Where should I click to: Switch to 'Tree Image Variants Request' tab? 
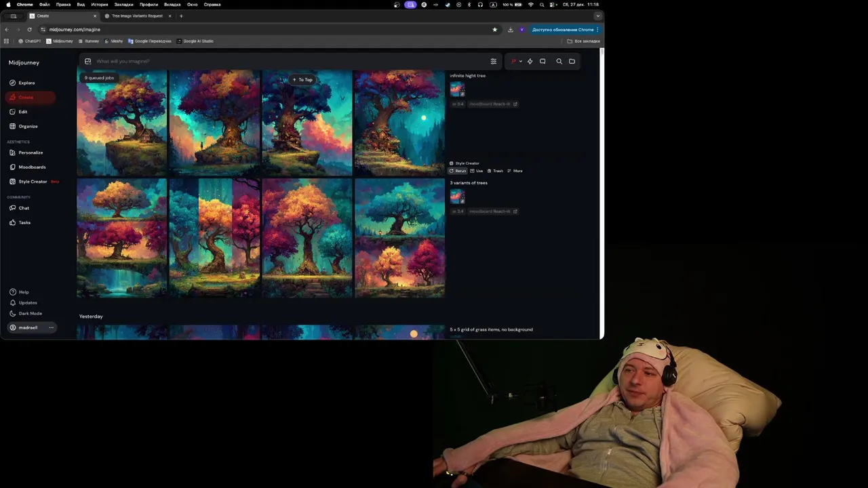138,16
